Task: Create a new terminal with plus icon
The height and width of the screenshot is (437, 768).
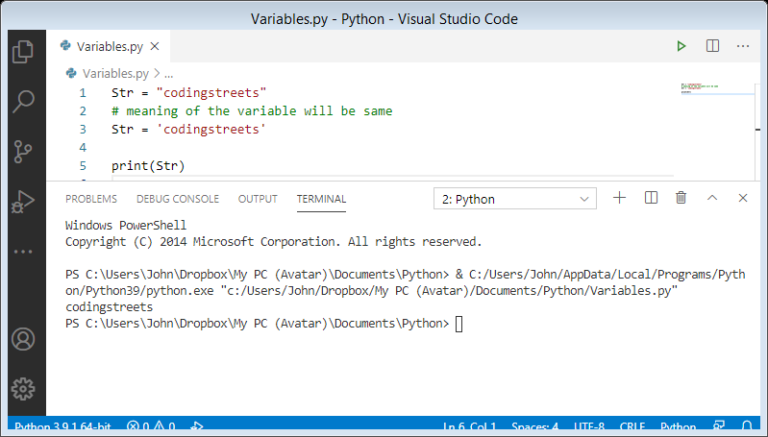Action: click(x=619, y=198)
